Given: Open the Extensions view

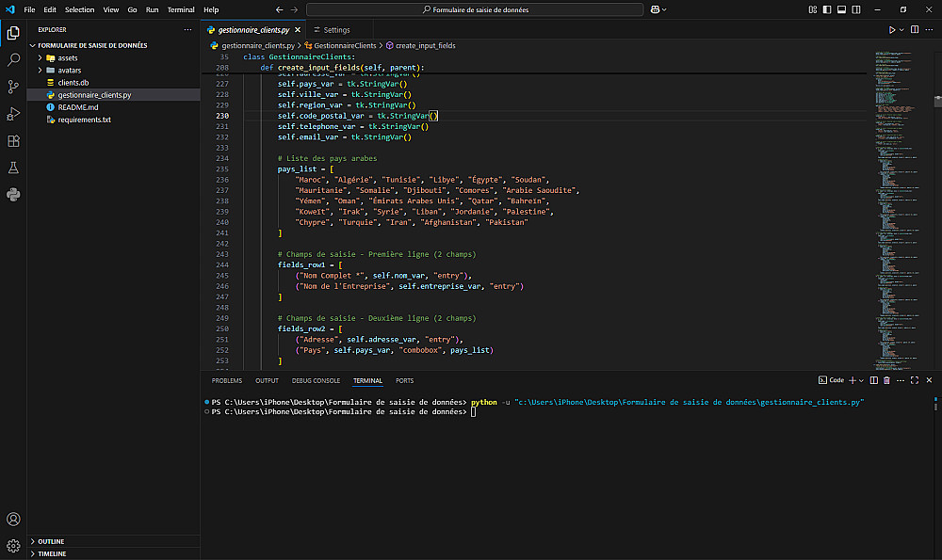Looking at the screenshot, I should (x=13, y=141).
